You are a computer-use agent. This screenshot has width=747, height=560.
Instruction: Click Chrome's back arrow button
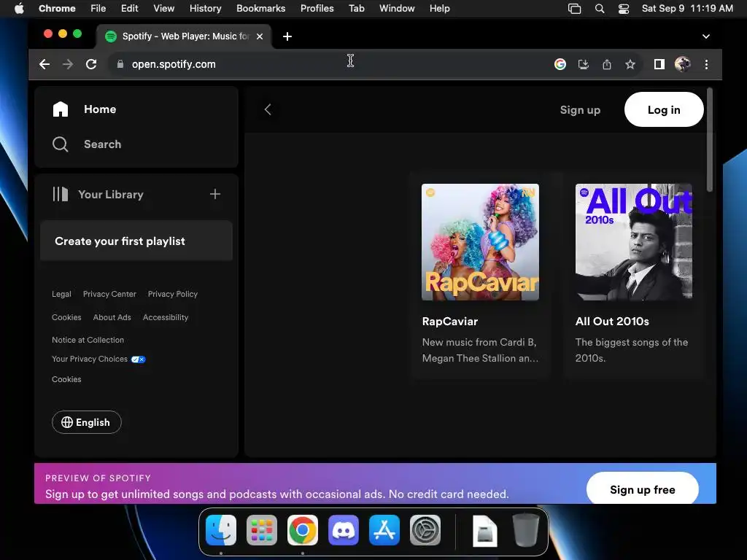(x=44, y=64)
